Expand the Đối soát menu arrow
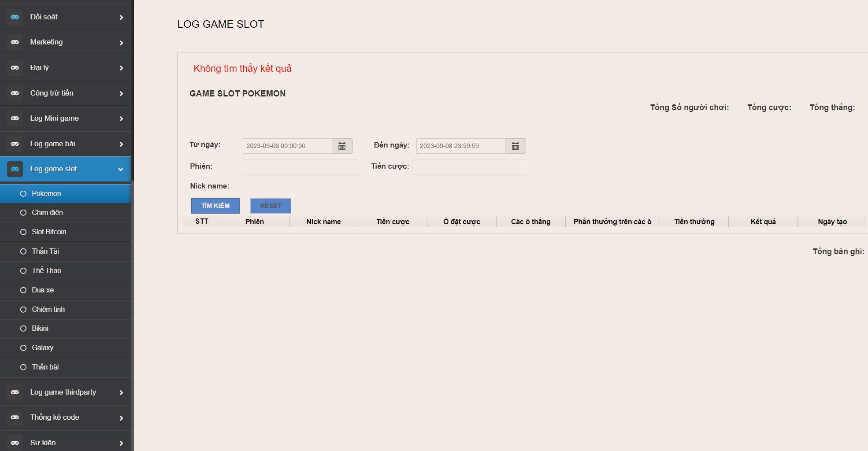868x451 pixels. pos(121,18)
